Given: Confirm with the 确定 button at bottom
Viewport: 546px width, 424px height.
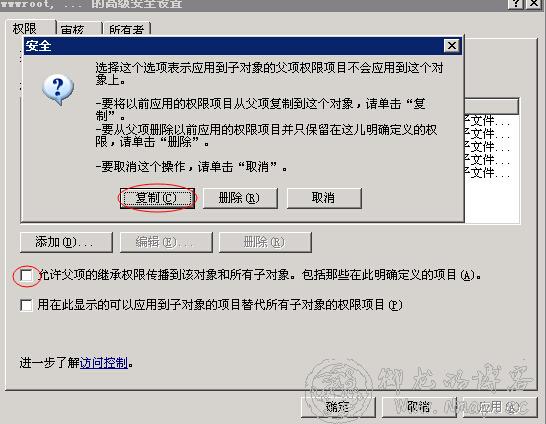Looking at the screenshot, I should click(x=338, y=407).
